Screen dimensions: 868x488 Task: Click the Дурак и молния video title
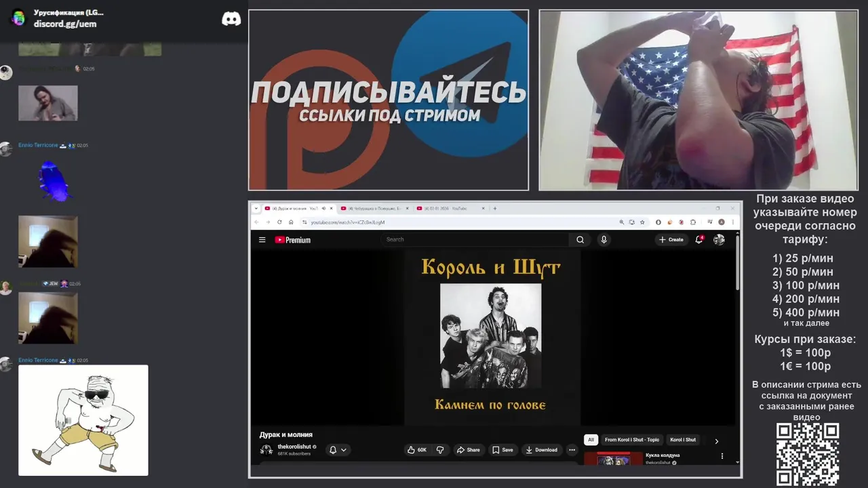(x=286, y=434)
